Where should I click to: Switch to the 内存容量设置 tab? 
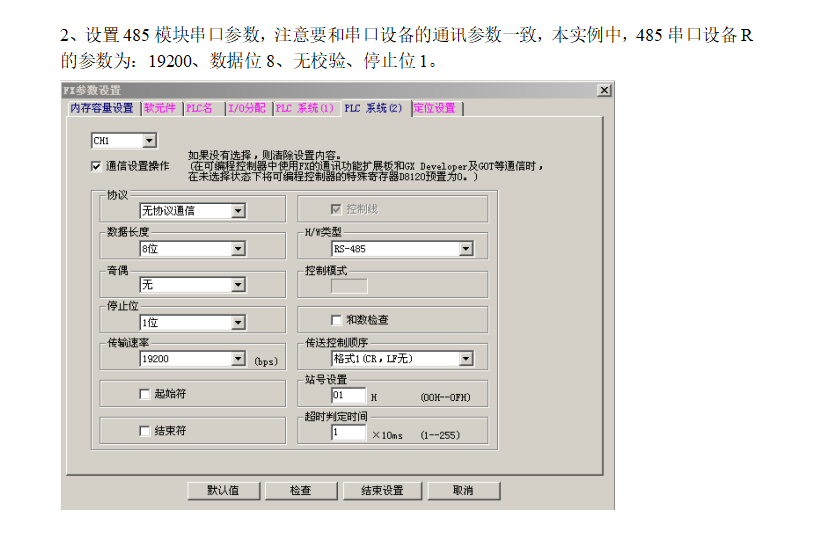101,108
